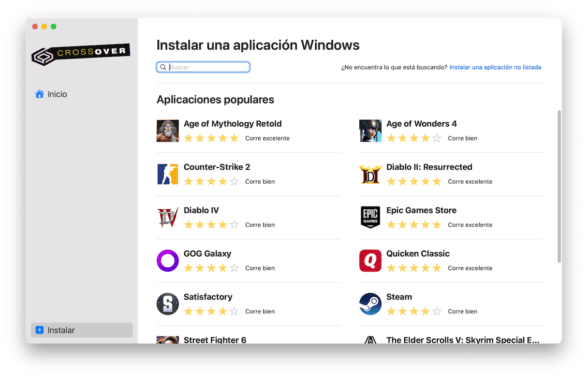Click the Diablo II: Resurrected icon

coord(370,174)
